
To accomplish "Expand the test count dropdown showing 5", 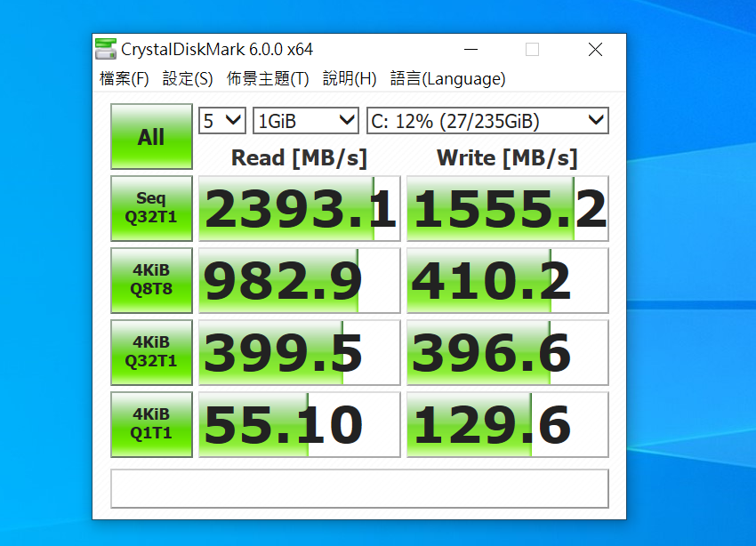I will click(222, 120).
